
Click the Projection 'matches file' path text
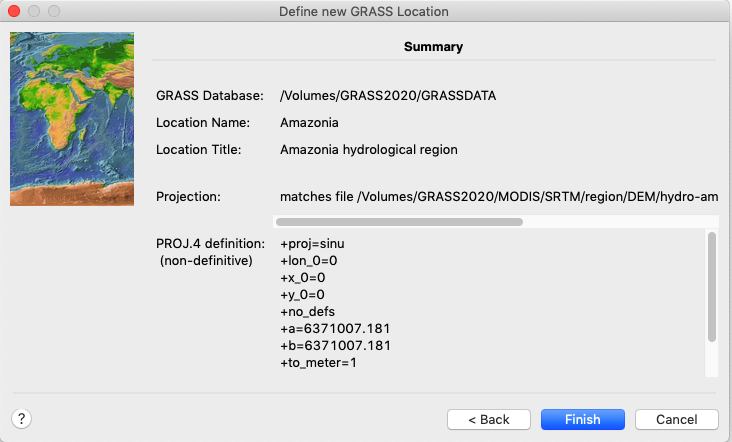tap(499, 196)
